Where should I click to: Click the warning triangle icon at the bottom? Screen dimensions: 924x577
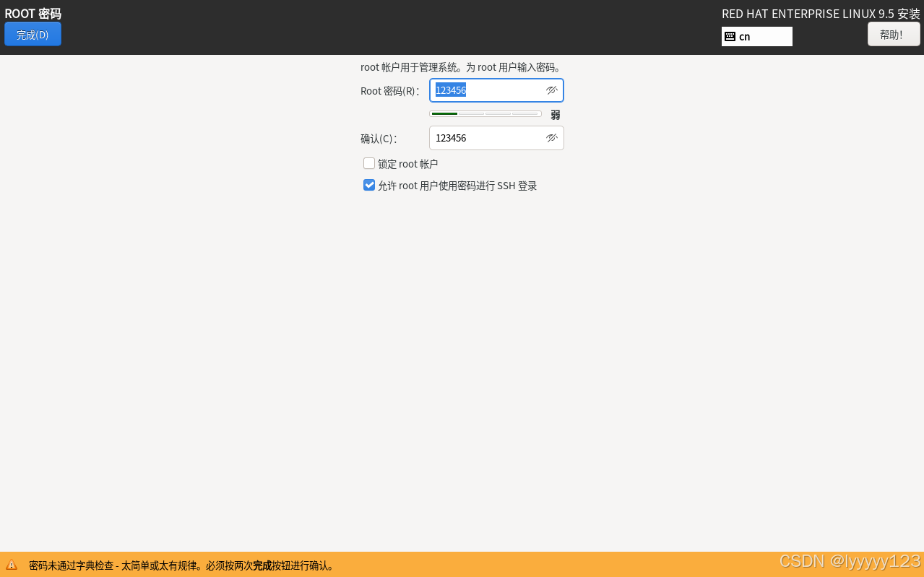(12, 565)
